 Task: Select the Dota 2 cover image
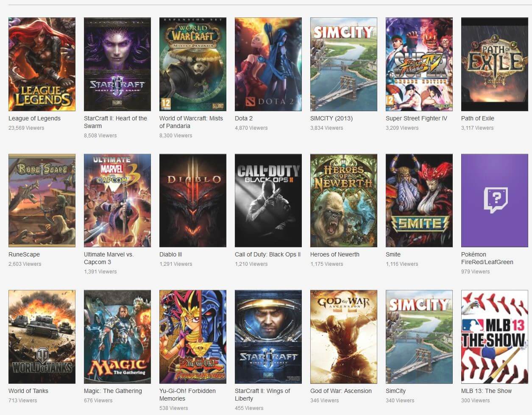click(268, 64)
